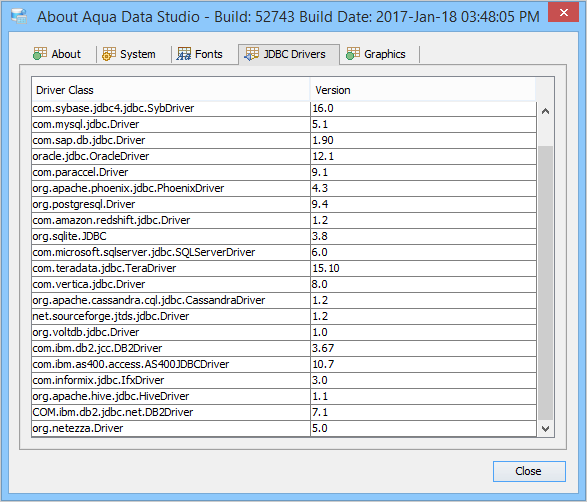Viewport: 587px width, 502px height.
Task: Select the oracle.jdbc.OracleDriver row
Action: pyautogui.click(x=284, y=156)
